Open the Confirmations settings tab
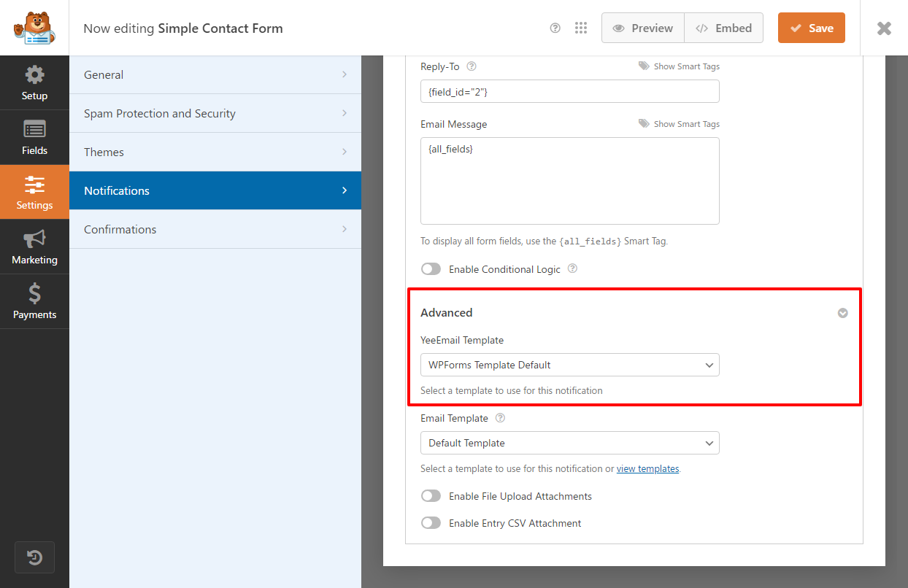 coord(215,229)
